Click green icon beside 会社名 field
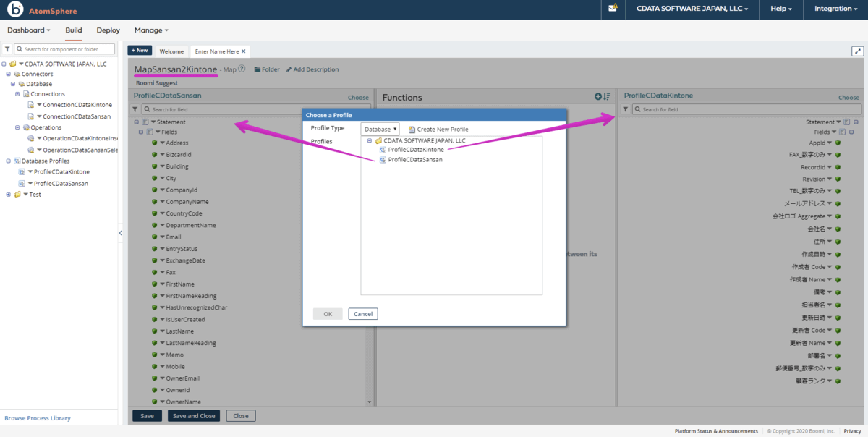The image size is (868, 437). (838, 229)
